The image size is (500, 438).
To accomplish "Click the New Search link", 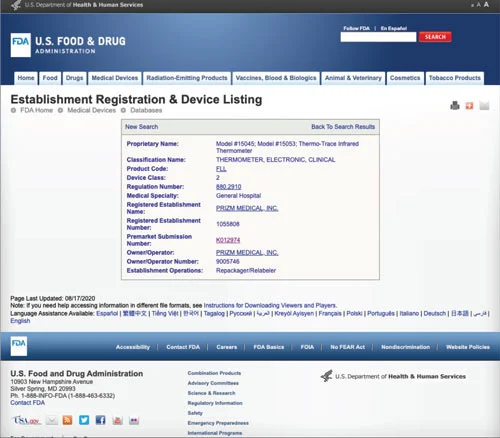I will coord(142,127).
